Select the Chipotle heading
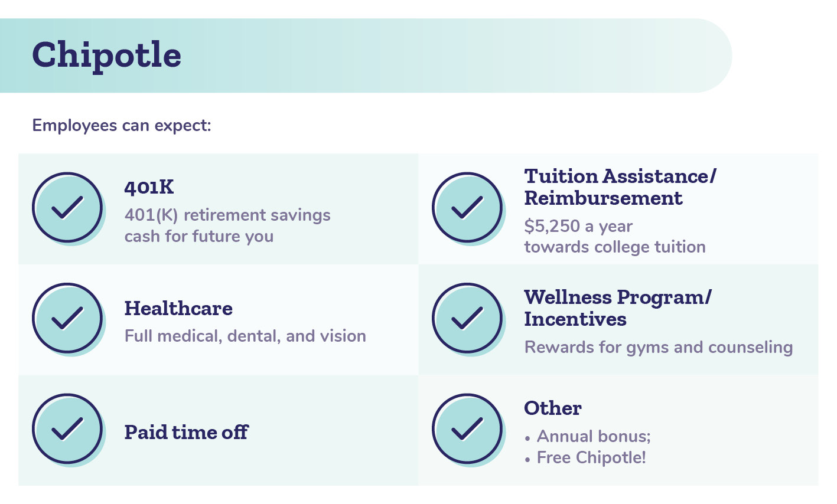Screen dimensions: 837x504 106,56
